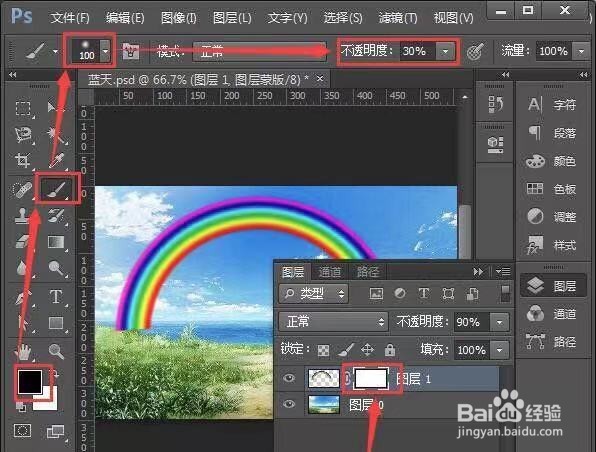Toggle lock position

(367, 349)
